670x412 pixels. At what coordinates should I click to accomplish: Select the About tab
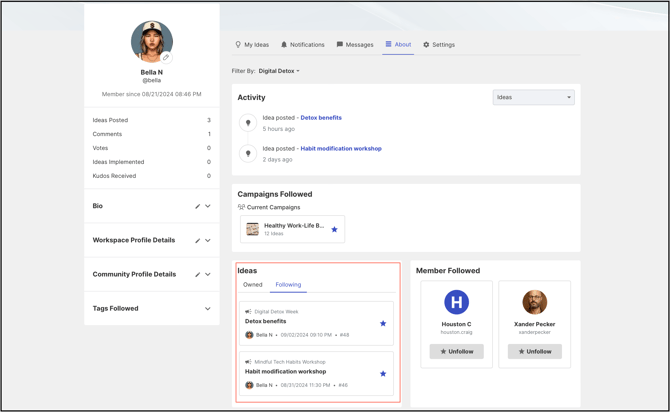click(398, 44)
